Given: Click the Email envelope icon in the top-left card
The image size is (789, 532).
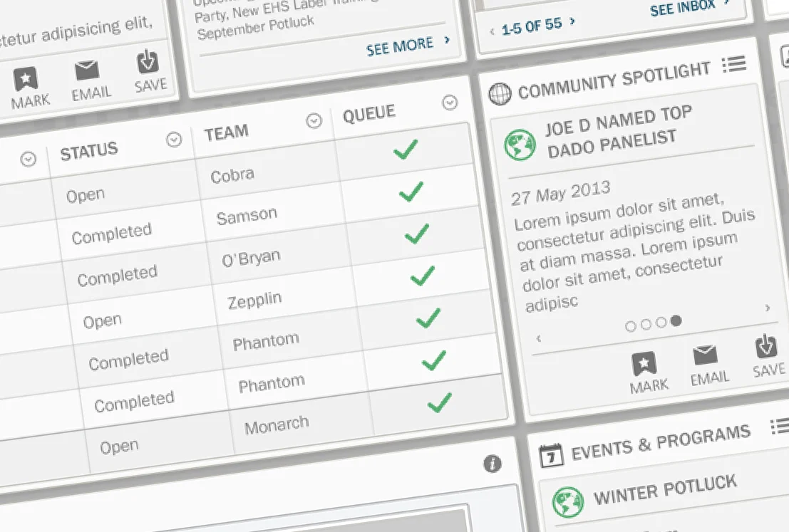Looking at the screenshot, I should pyautogui.click(x=86, y=71).
